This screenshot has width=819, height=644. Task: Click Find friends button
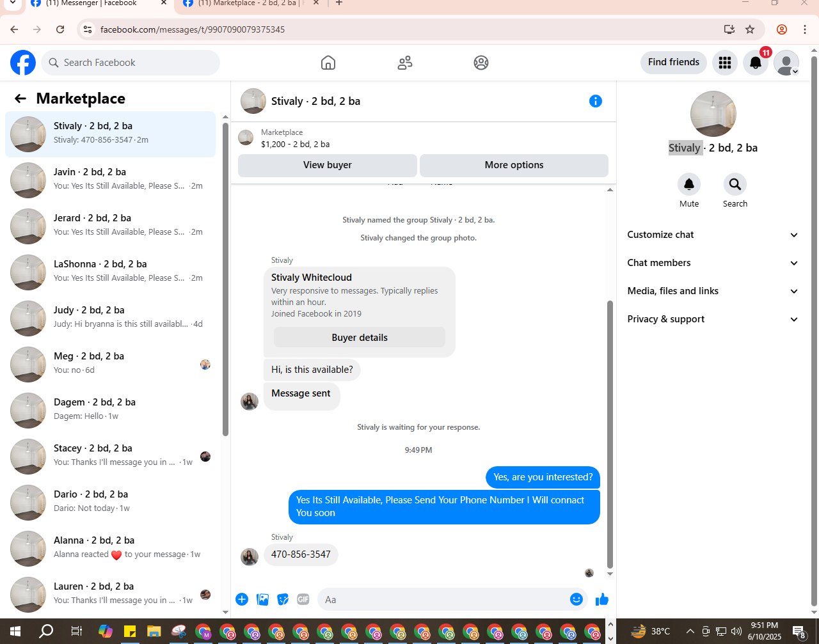tap(674, 62)
